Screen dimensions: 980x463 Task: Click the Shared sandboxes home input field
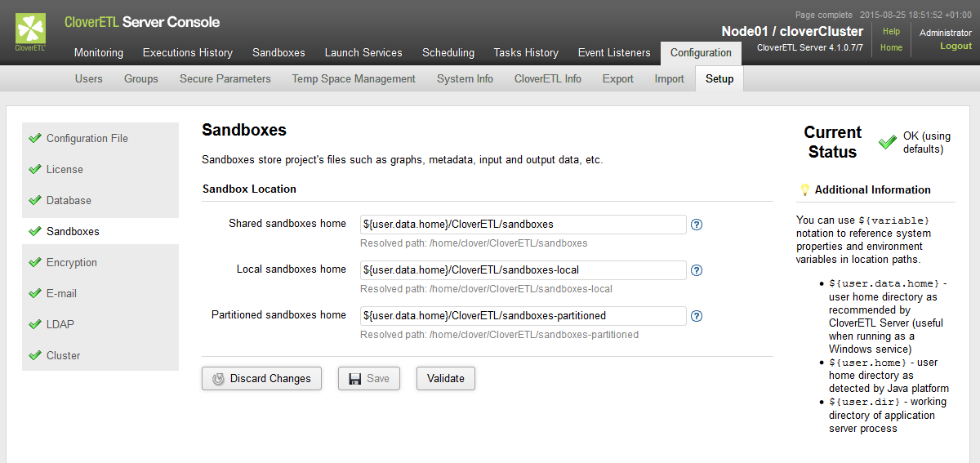[523, 225]
